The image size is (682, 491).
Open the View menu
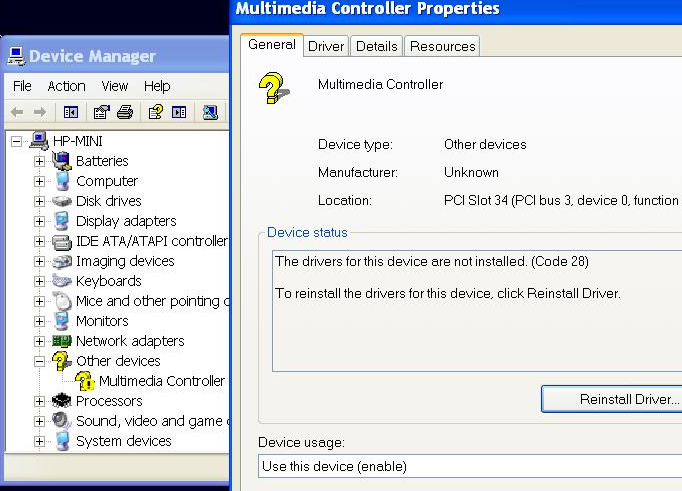pos(115,86)
